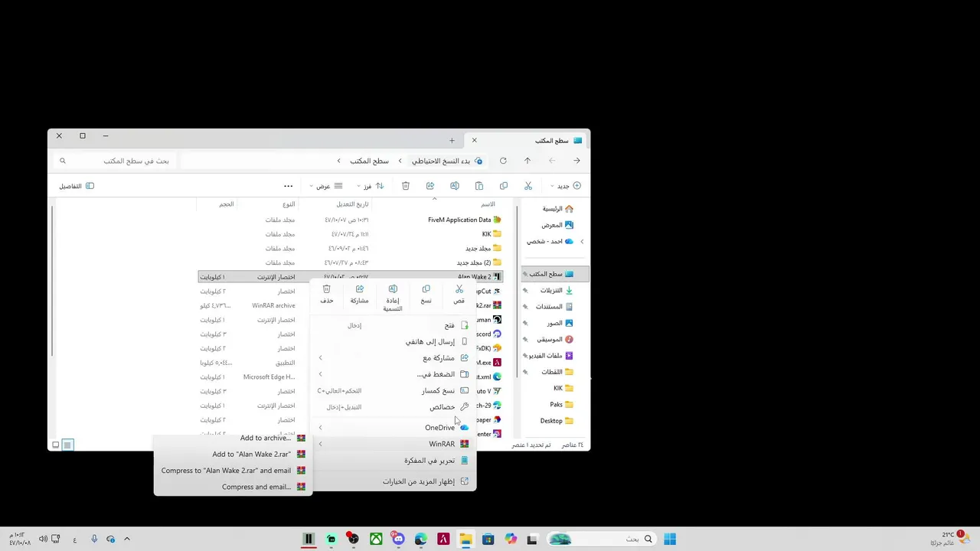Image resolution: width=980 pixels, height=551 pixels.
Task: Switch to list details view icon in status bar
Action: coord(67,445)
